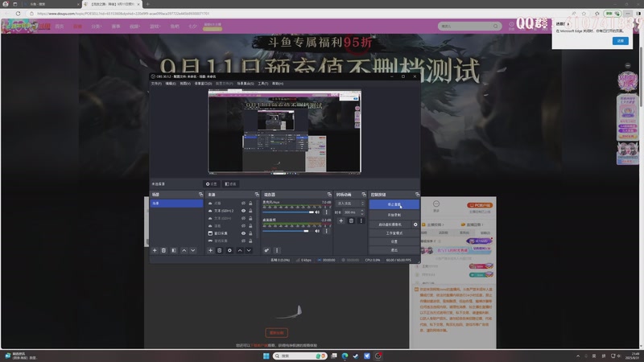This screenshot has width=644, height=362.
Task: Open desktop audio channel three-dot options menu
Action: [x=327, y=231]
